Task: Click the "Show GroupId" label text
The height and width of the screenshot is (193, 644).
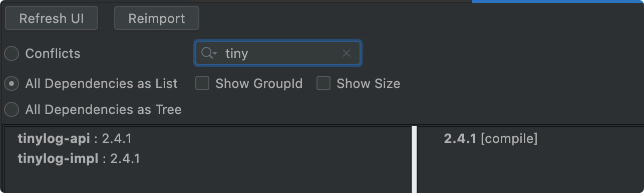Action: pos(259,83)
